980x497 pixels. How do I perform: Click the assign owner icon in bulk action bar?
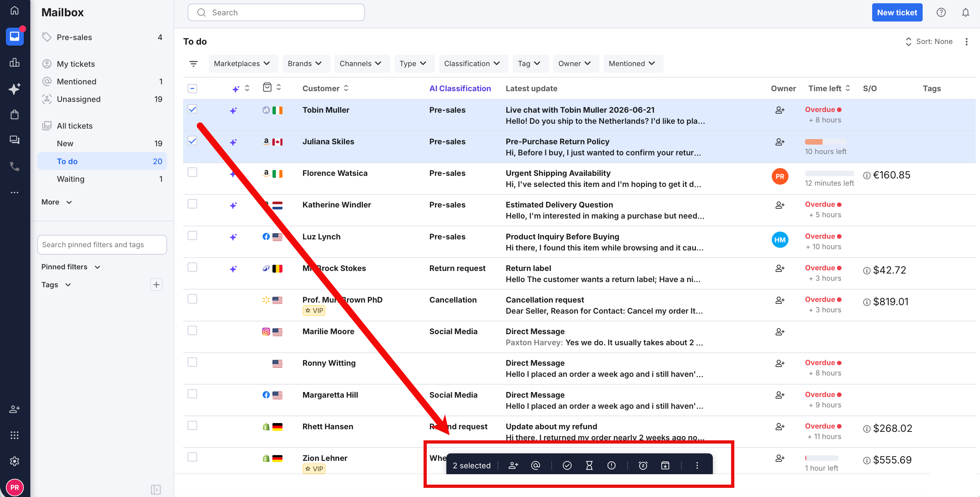point(513,465)
